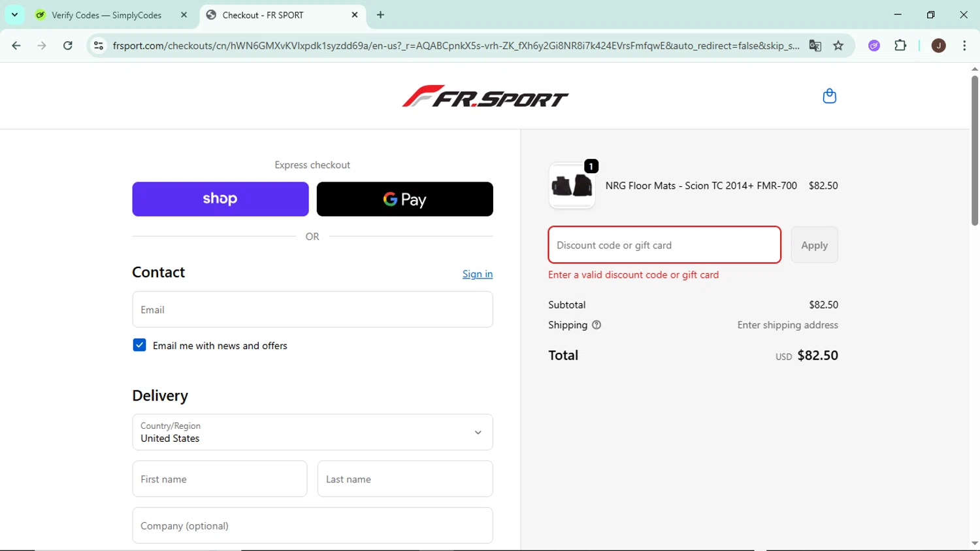980x551 pixels.
Task: Bookmark this page with the star icon
Action: 838,46
